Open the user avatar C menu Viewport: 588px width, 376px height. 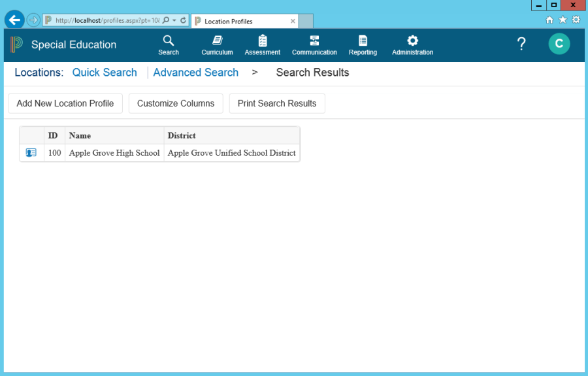pos(559,44)
